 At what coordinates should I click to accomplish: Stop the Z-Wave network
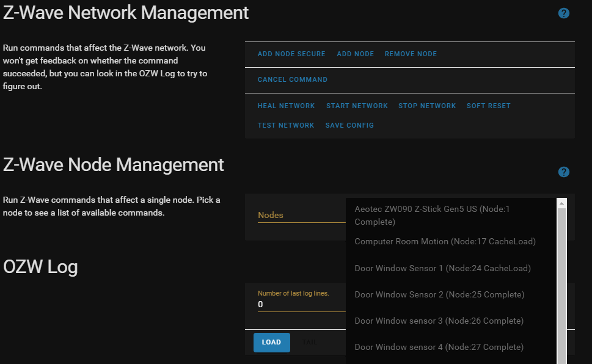click(x=427, y=106)
